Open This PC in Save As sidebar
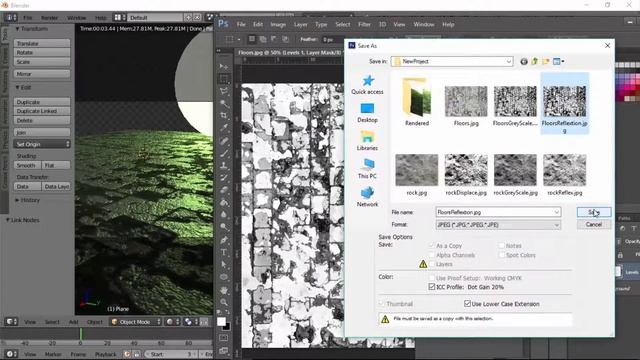Screen dimensions: 640x360 coord(367,169)
